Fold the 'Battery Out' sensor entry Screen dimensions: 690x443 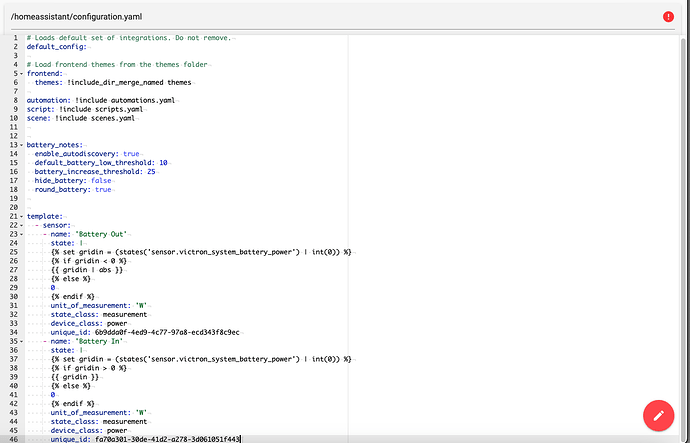coord(20,234)
